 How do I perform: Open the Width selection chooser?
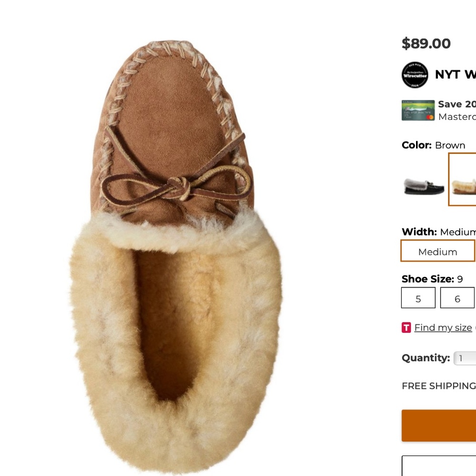(437, 251)
